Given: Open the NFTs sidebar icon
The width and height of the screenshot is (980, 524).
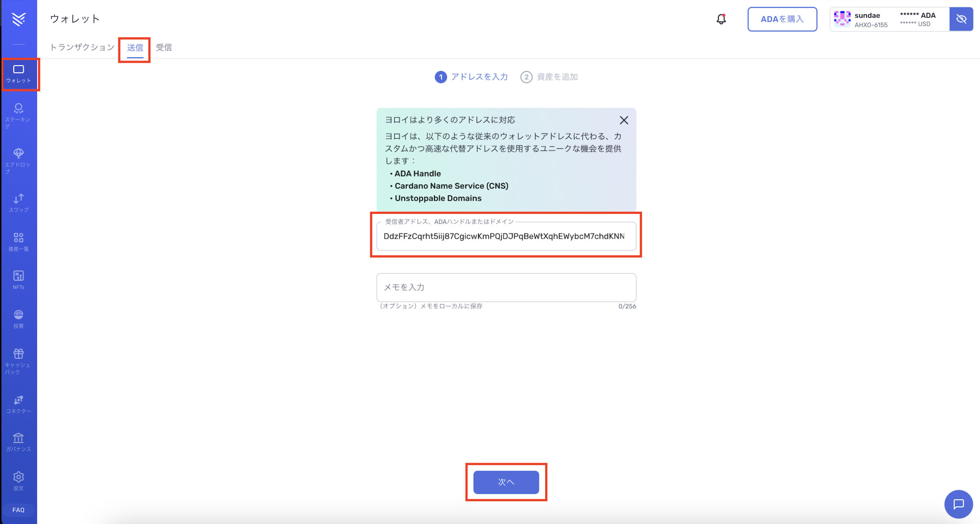Looking at the screenshot, I should [x=18, y=279].
